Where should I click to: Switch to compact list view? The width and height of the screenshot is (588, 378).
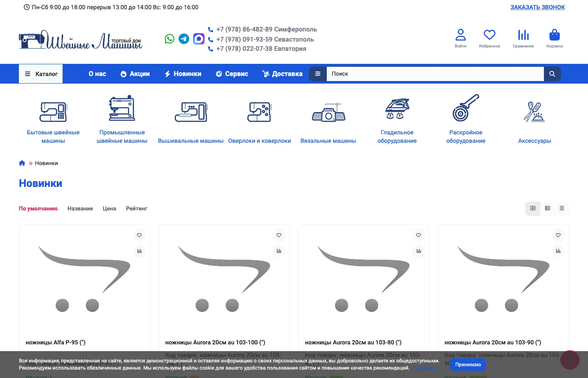(562, 208)
